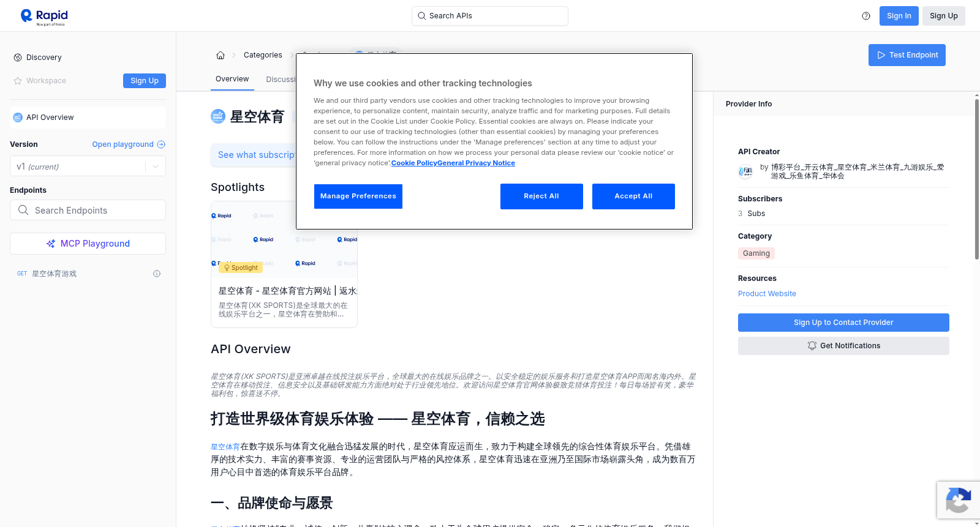
Task: Click Sign Up to Contact Provider
Action: pyautogui.click(x=843, y=323)
